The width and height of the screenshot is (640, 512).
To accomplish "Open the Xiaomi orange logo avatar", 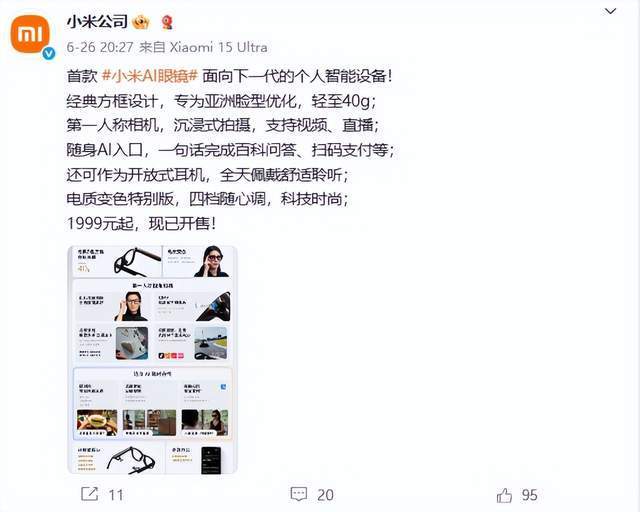I will coord(30,34).
